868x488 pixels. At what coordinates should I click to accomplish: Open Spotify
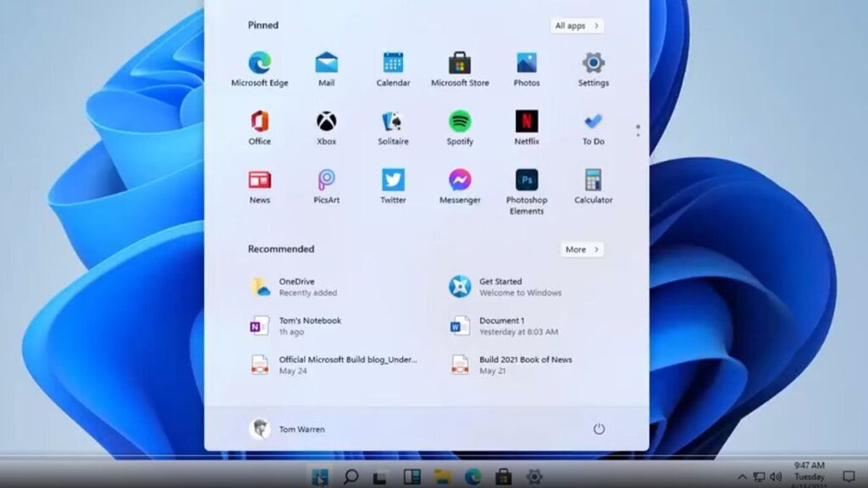[x=460, y=128]
